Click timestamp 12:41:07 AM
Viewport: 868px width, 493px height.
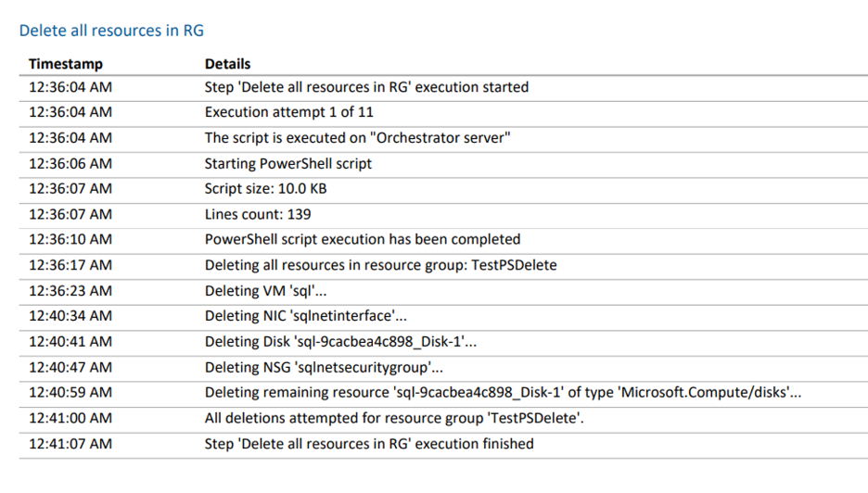click(70, 444)
